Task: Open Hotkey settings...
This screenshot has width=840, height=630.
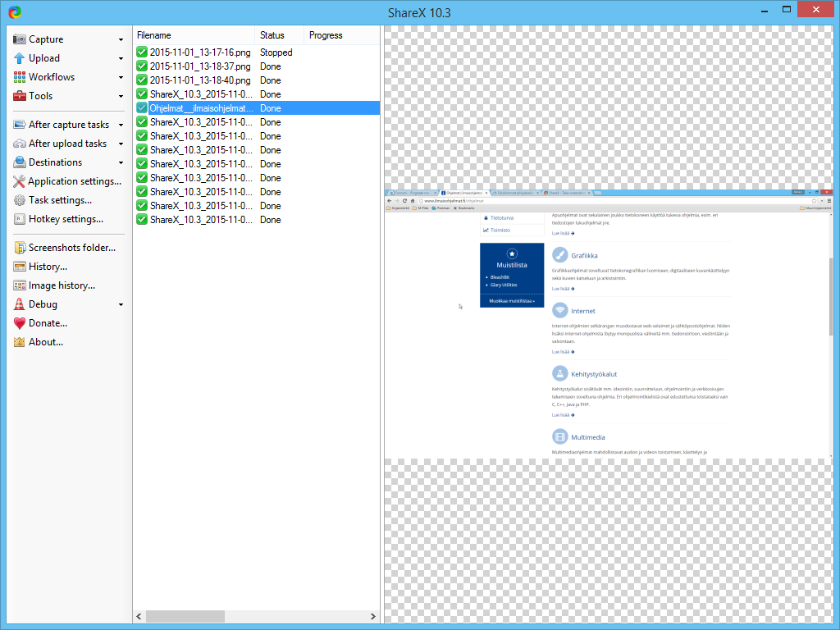Action: 69,219
